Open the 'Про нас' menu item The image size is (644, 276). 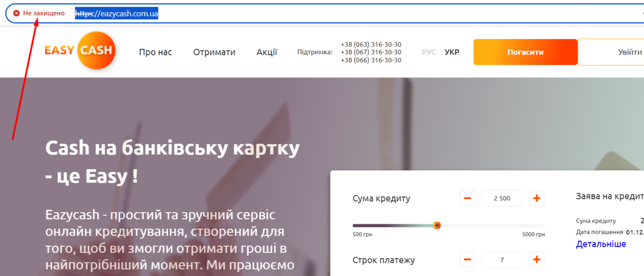pyautogui.click(x=155, y=52)
